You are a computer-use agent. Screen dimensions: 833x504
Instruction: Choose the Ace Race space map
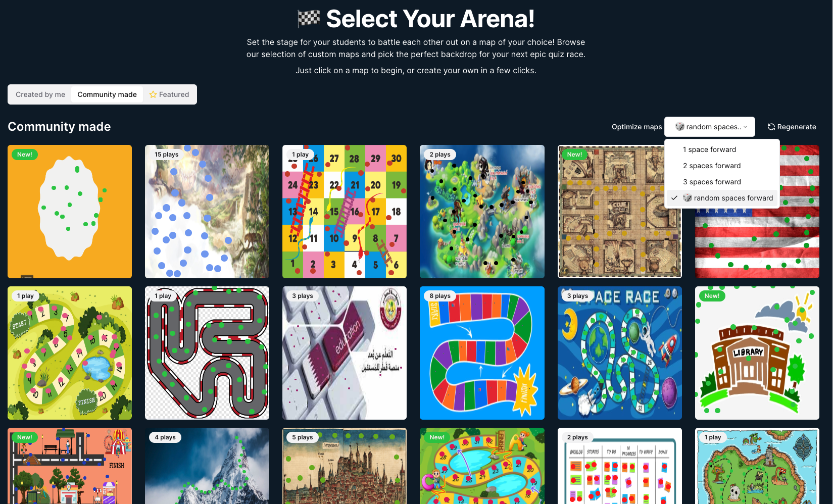click(619, 353)
